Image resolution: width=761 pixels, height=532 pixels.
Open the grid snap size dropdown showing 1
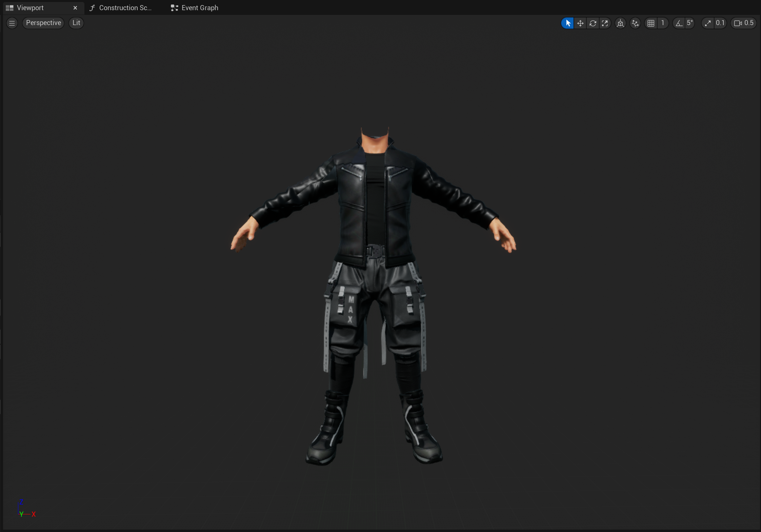[x=663, y=23]
